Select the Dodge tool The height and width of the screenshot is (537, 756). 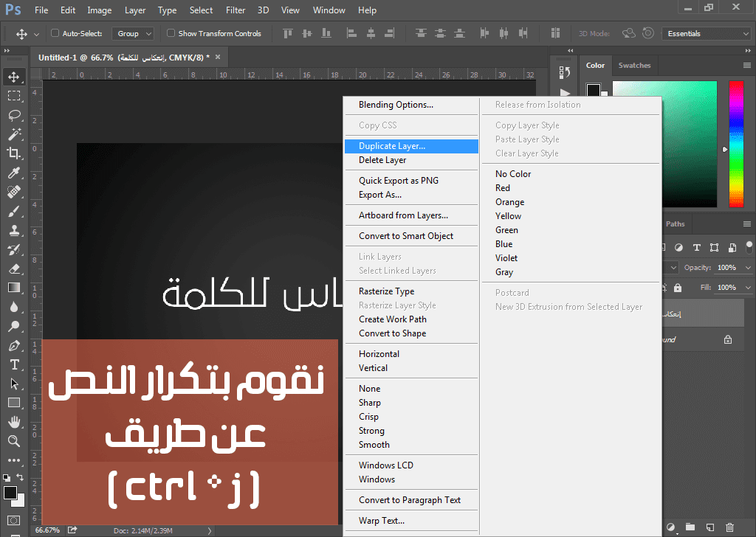pos(14,327)
